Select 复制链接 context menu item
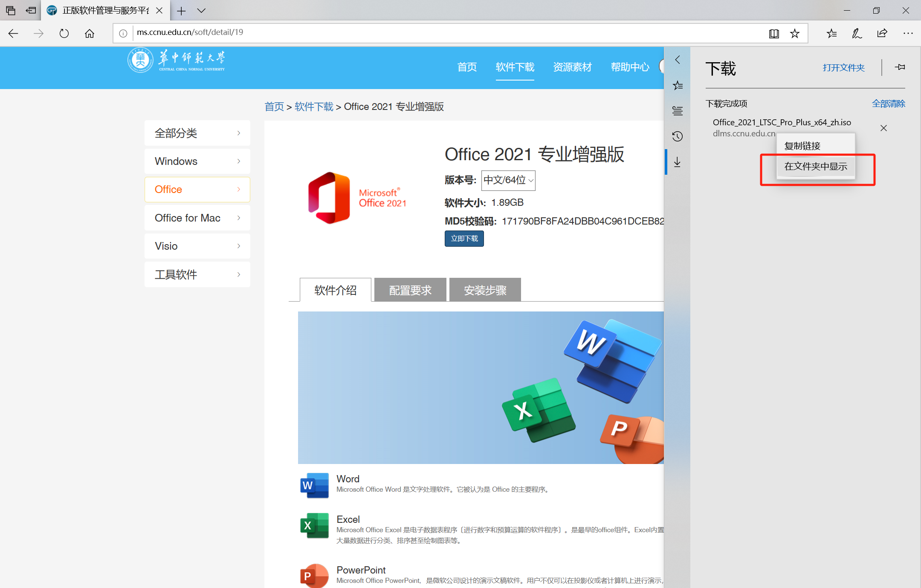 [x=816, y=146]
